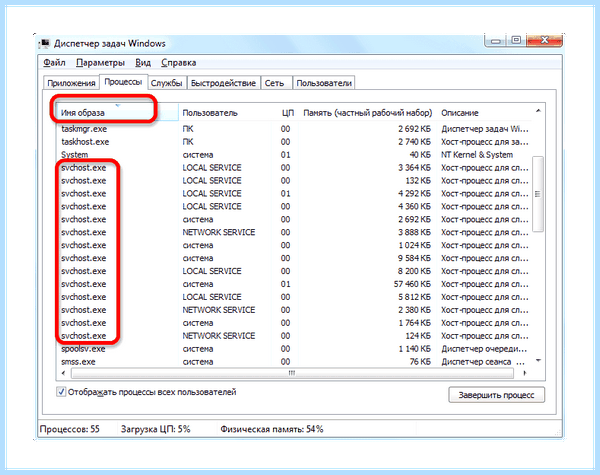Go to the Сеть tab
The height and width of the screenshot is (475, 600).
point(274,83)
